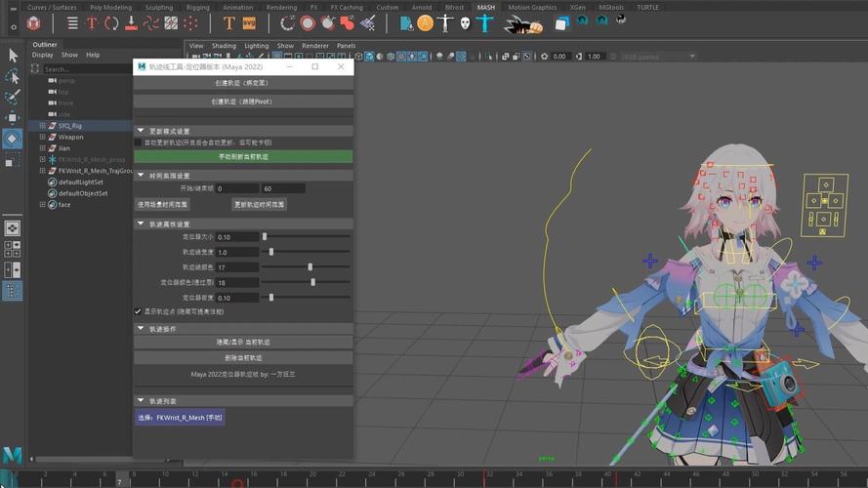Click the top Create Trajectory button
The height and width of the screenshot is (488, 868).
(243, 83)
